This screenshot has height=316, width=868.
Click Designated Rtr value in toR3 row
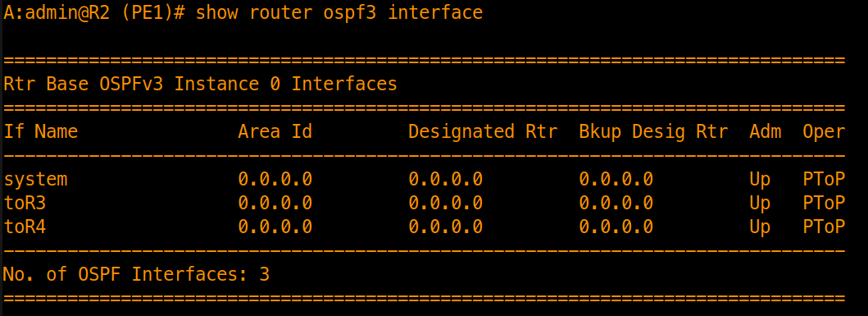coord(446,204)
